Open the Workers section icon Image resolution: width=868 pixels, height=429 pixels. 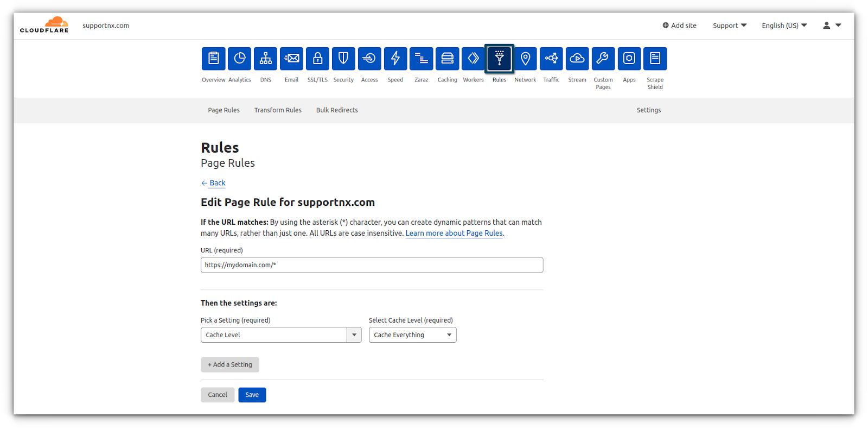coord(473,59)
